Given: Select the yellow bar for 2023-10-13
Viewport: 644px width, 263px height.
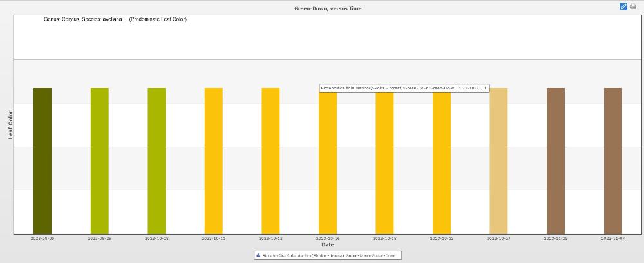Looking at the screenshot, I should 270,161.
